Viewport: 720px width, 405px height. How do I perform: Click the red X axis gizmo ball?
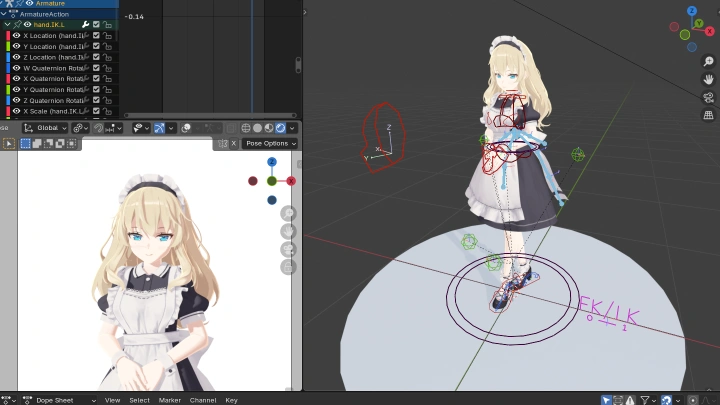point(291,181)
